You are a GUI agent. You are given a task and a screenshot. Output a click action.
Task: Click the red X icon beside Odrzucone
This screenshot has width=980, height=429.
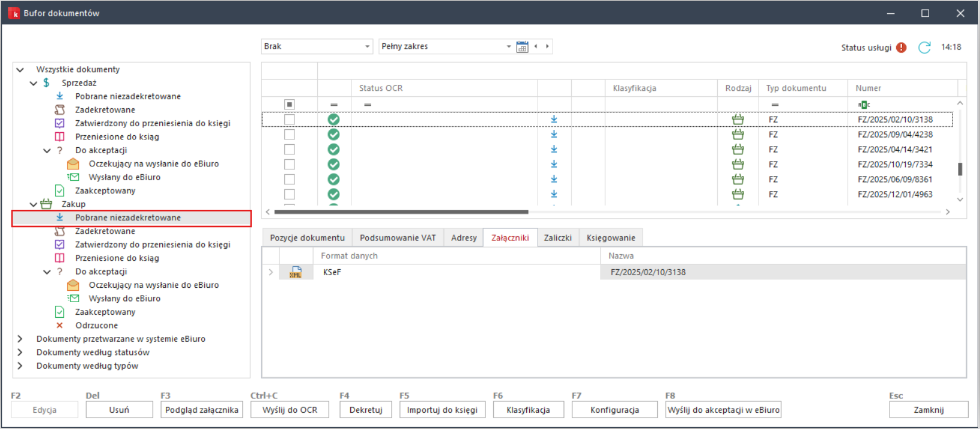click(59, 325)
